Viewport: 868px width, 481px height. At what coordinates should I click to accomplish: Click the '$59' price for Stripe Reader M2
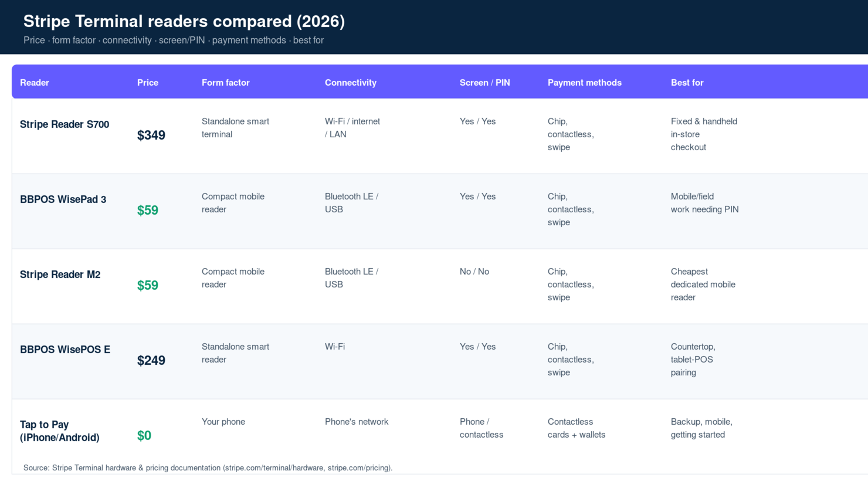148,285
